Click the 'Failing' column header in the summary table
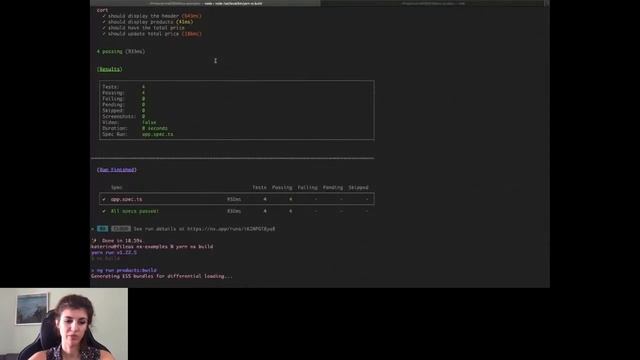 307,188
